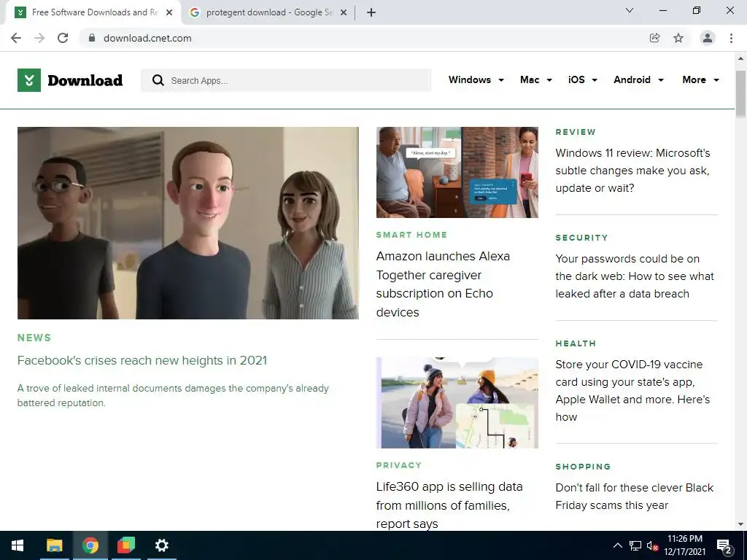Viewport: 747px width, 560px height.
Task: Click the muted volume tray icon
Action: [x=652, y=545]
